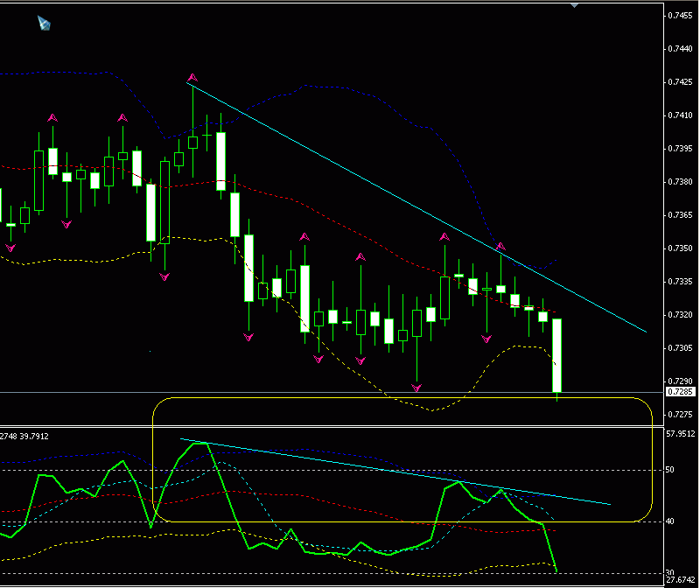Select the cyan trendline in the indicator window
This screenshot has height=588, width=700.
coord(395,472)
